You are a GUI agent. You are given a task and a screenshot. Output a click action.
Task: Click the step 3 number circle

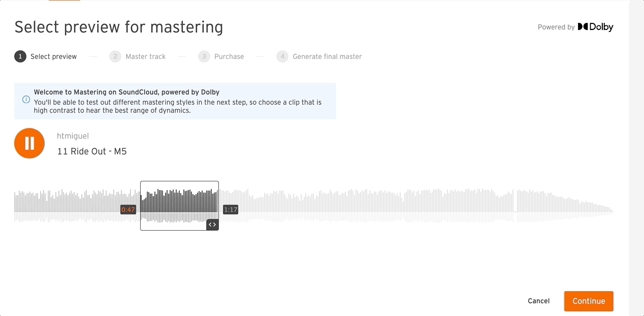coord(204,56)
